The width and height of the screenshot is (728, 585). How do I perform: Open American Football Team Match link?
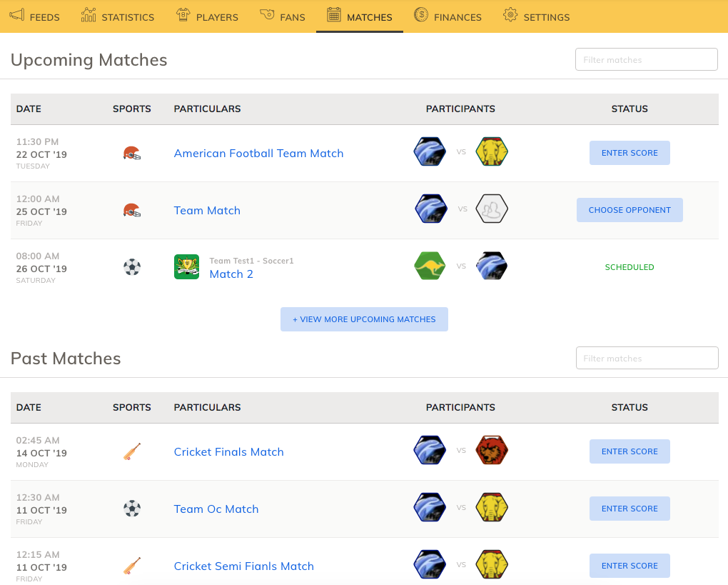258,154
